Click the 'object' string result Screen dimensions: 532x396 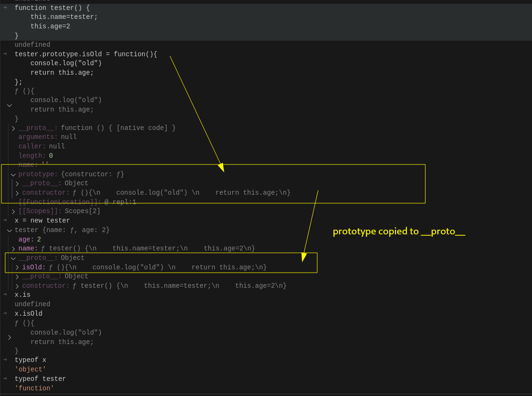(30, 370)
